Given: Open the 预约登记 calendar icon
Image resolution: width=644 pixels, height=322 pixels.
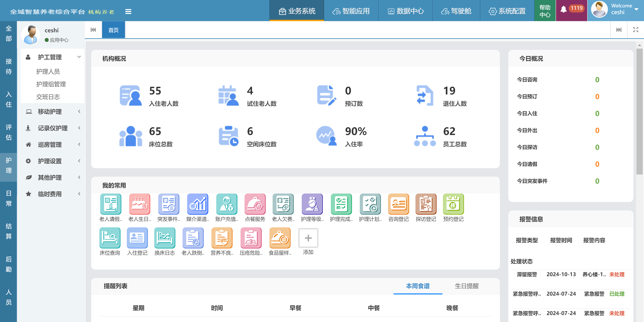Looking at the screenshot, I should [453, 204].
